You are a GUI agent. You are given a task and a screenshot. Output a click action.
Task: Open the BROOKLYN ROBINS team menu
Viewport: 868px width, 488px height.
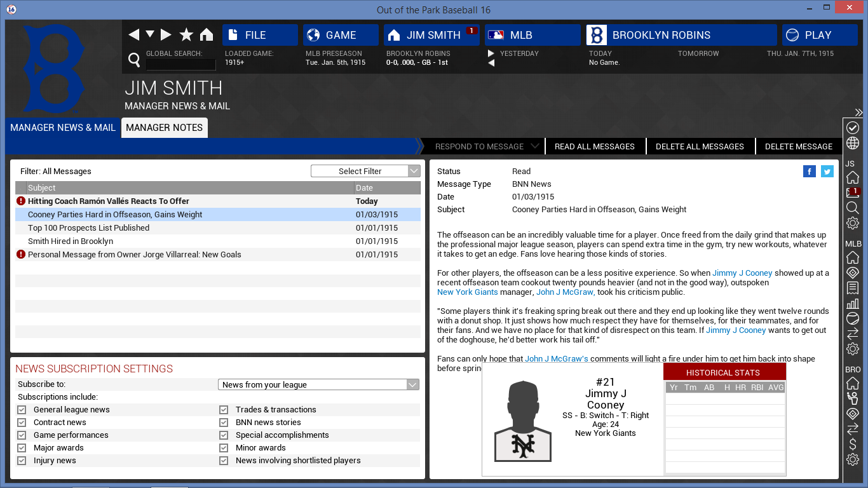tap(681, 35)
